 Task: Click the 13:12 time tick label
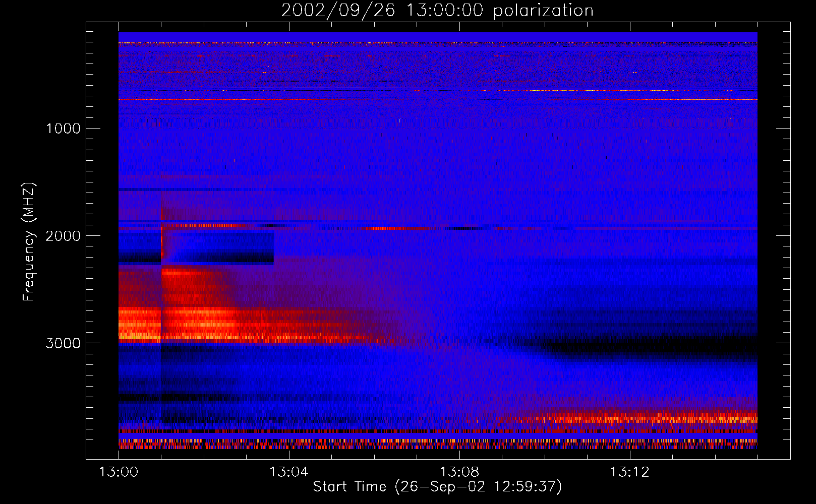click(x=630, y=472)
